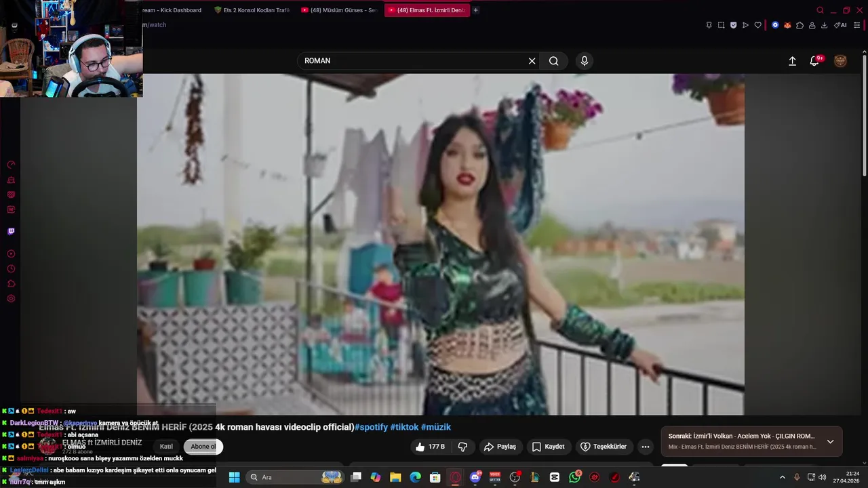
Task: Open CapCut from the taskbar
Action: pos(555,477)
